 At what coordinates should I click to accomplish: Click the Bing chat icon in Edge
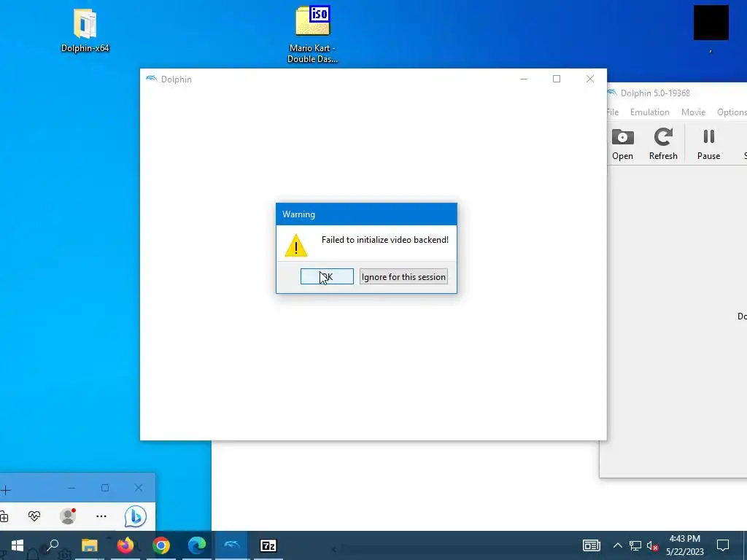135,516
